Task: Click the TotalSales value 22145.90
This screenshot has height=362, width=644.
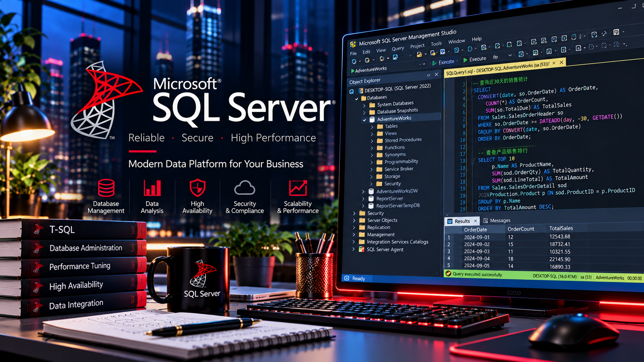Action: pos(560,259)
